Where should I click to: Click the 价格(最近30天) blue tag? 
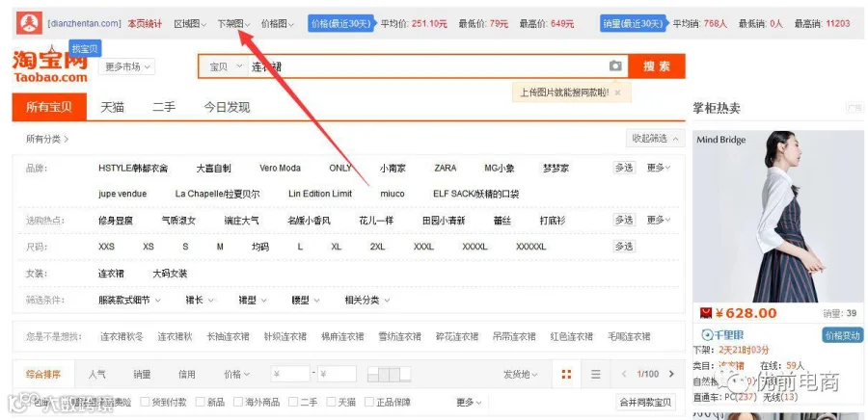[x=341, y=24]
